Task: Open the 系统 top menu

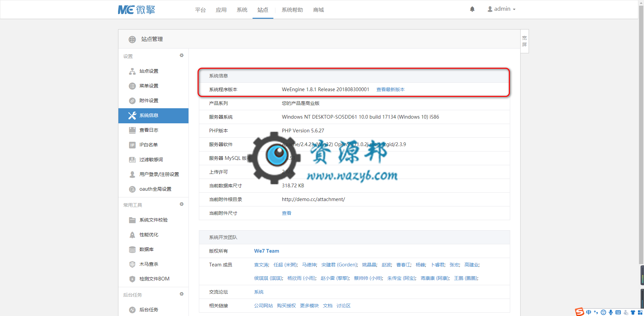Action: (242, 10)
